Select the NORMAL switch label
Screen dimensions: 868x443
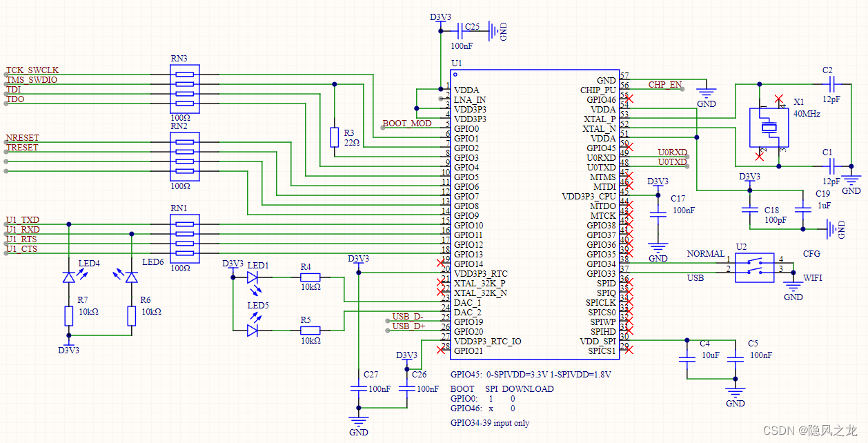coord(705,254)
